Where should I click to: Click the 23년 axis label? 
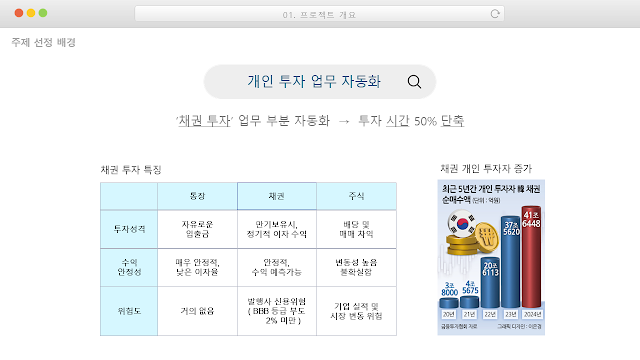(511, 314)
